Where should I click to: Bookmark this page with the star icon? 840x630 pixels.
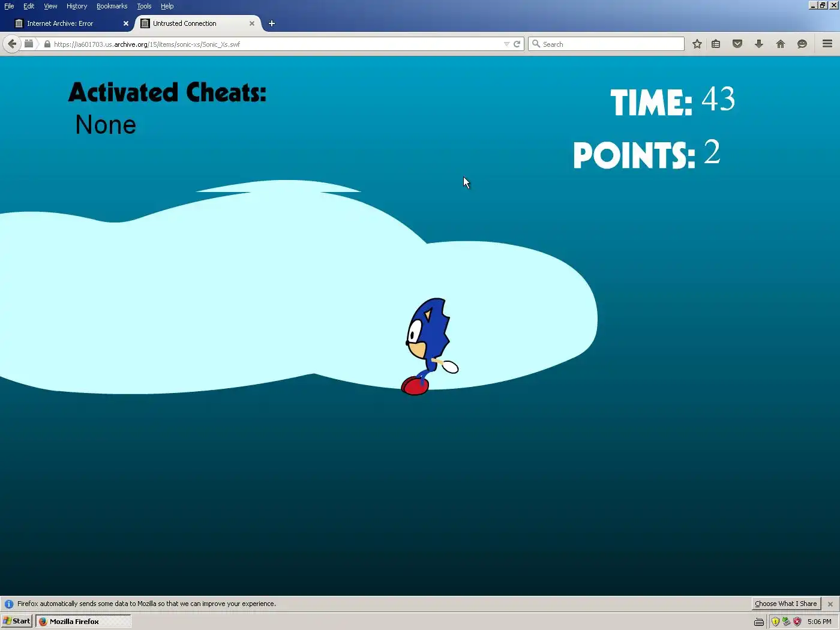pos(697,44)
